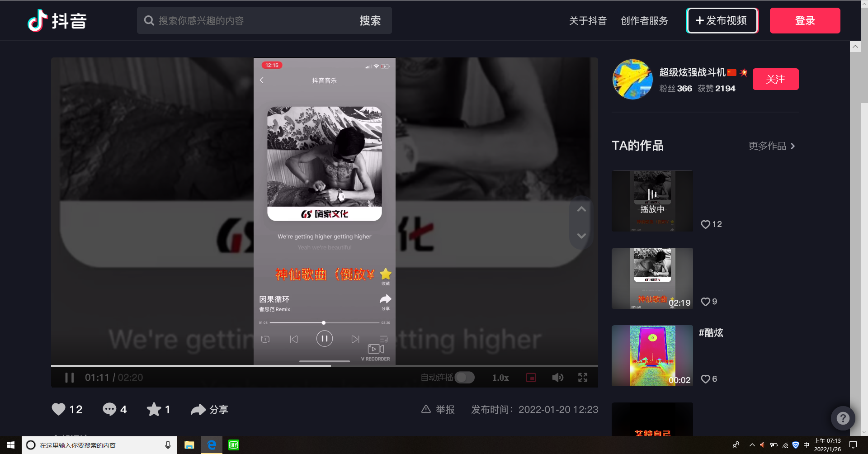Follow the author with the 关注 button
The image size is (868, 454).
pos(775,80)
